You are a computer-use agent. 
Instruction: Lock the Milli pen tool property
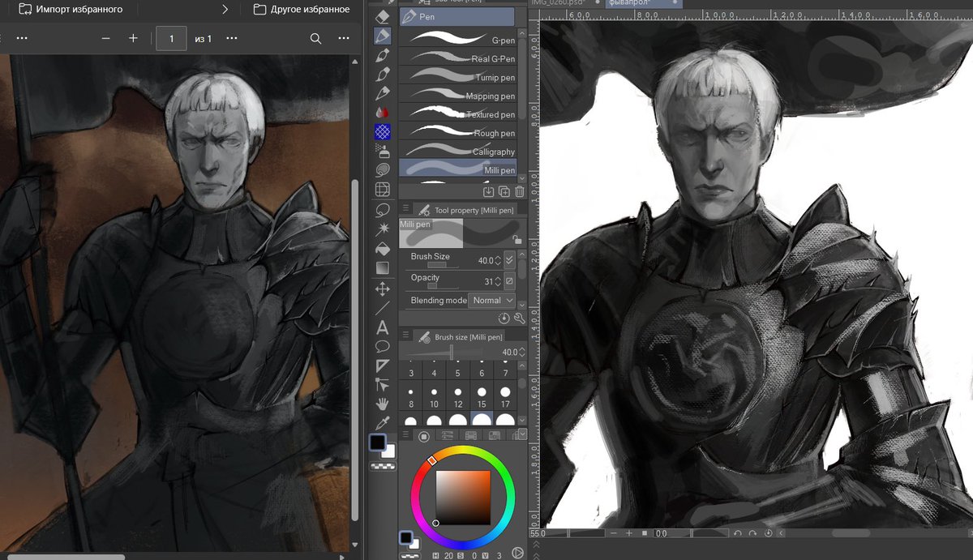(517, 240)
